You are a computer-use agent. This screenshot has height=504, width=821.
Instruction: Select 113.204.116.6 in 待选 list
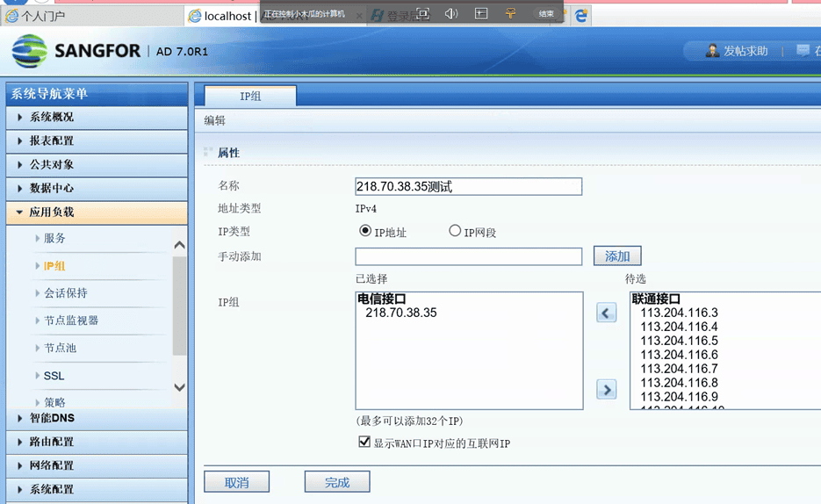tap(679, 355)
